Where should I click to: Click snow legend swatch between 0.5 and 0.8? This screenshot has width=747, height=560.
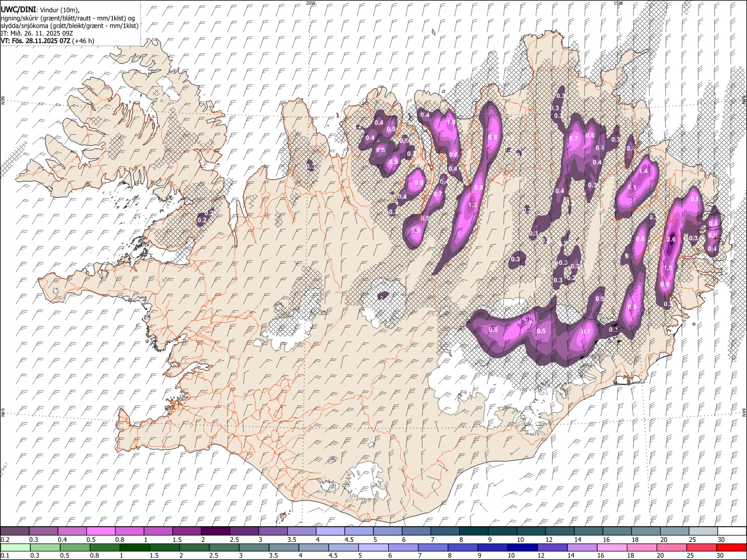(x=100, y=531)
